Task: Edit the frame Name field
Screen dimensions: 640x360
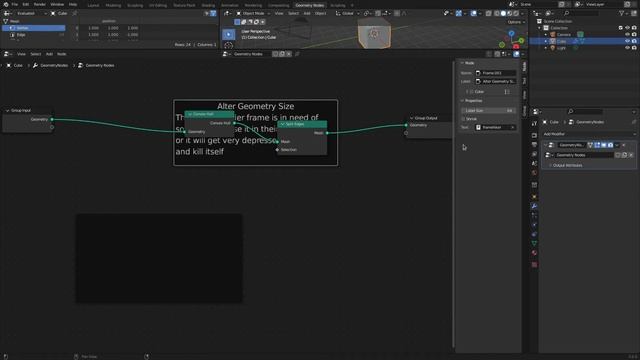Action: 496,73
